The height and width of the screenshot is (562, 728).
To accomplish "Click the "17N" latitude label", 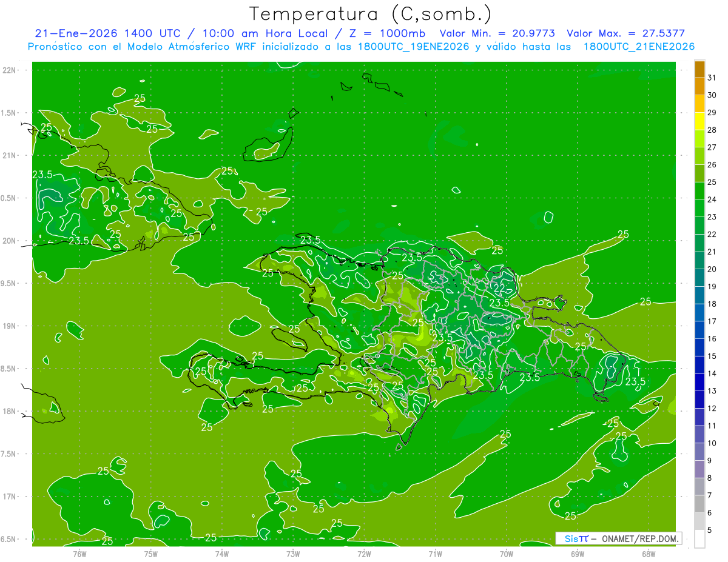I will pos(9,497).
